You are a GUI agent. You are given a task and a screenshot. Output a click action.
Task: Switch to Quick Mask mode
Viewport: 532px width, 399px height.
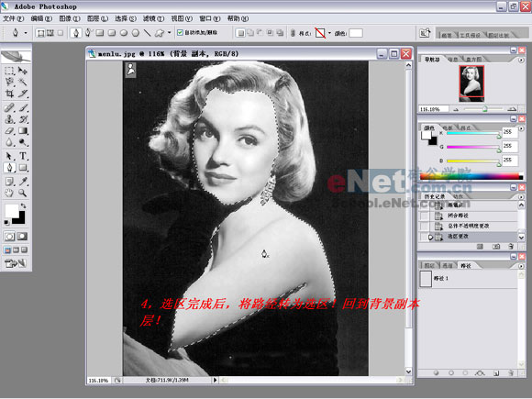pos(22,236)
